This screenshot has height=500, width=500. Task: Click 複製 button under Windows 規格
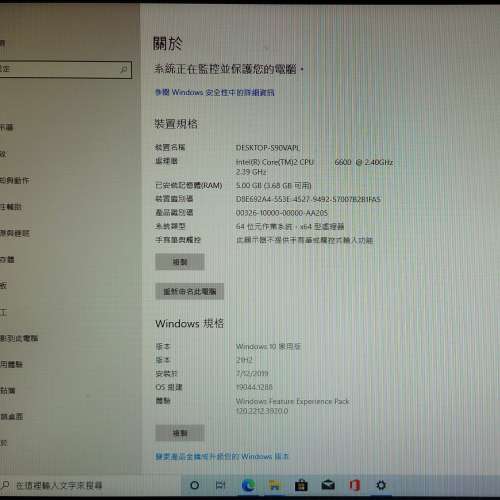point(180,433)
